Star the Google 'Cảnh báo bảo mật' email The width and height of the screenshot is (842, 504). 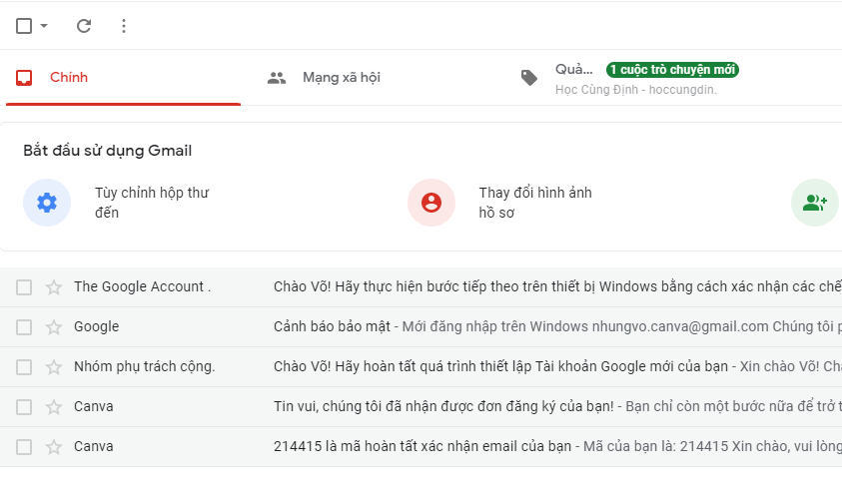(x=54, y=327)
